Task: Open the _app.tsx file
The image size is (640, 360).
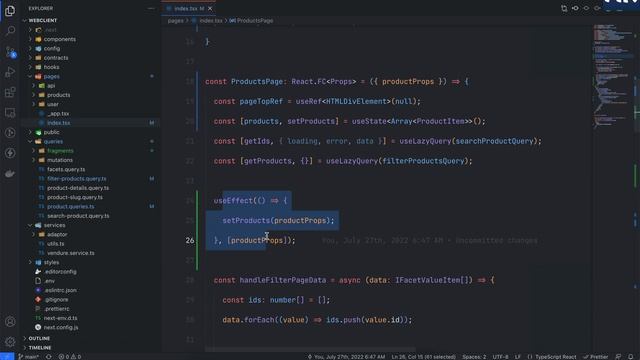Action: point(58,113)
